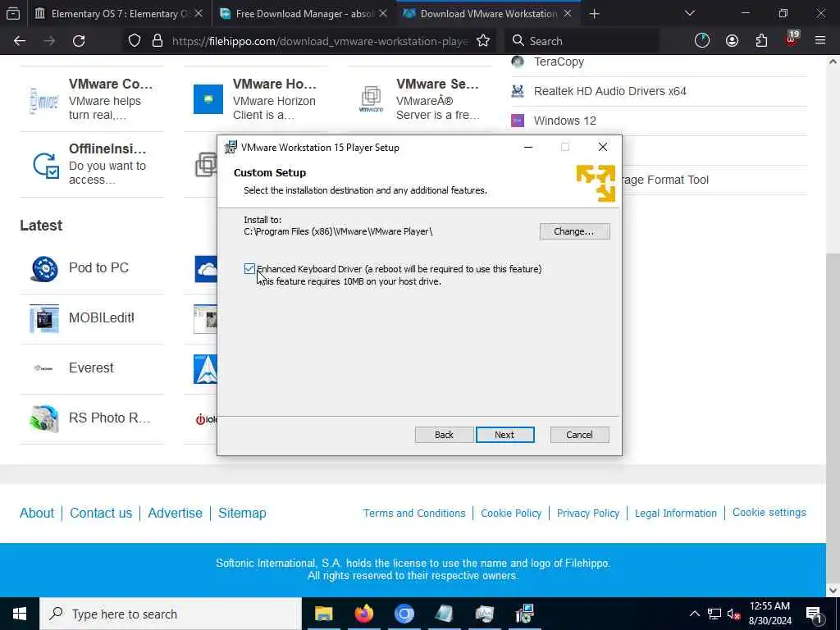The image size is (840, 630).
Task: Open the network tray icon
Action: pyautogui.click(x=714, y=614)
